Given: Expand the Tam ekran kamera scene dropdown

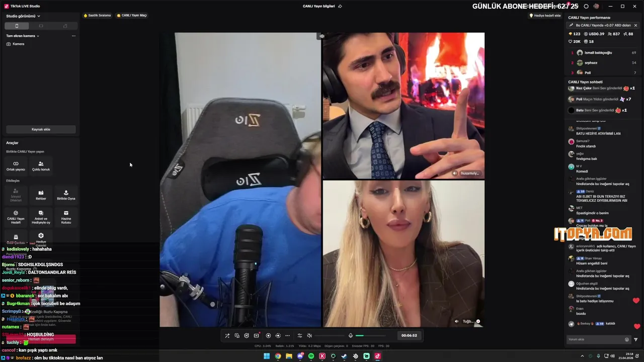Looking at the screenshot, I should pos(23,36).
